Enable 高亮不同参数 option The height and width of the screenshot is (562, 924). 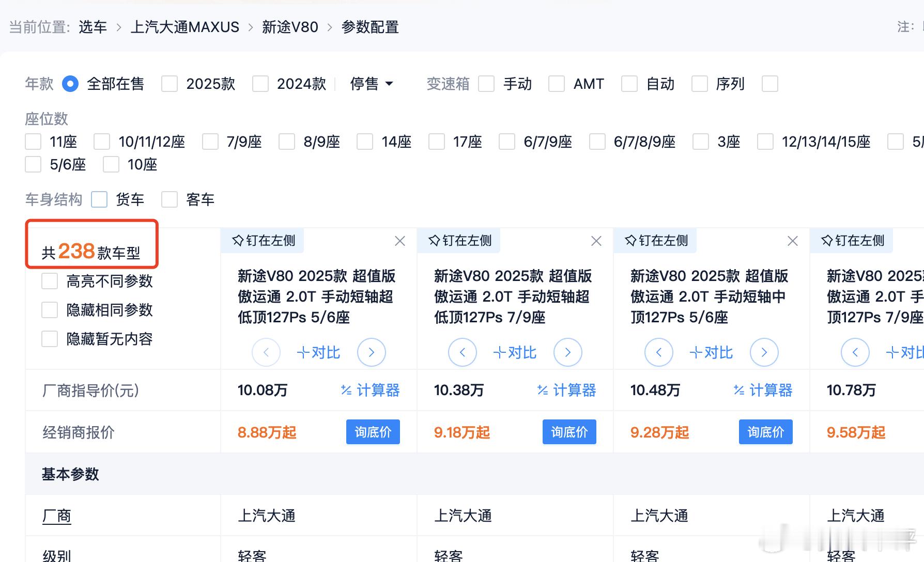(50, 281)
